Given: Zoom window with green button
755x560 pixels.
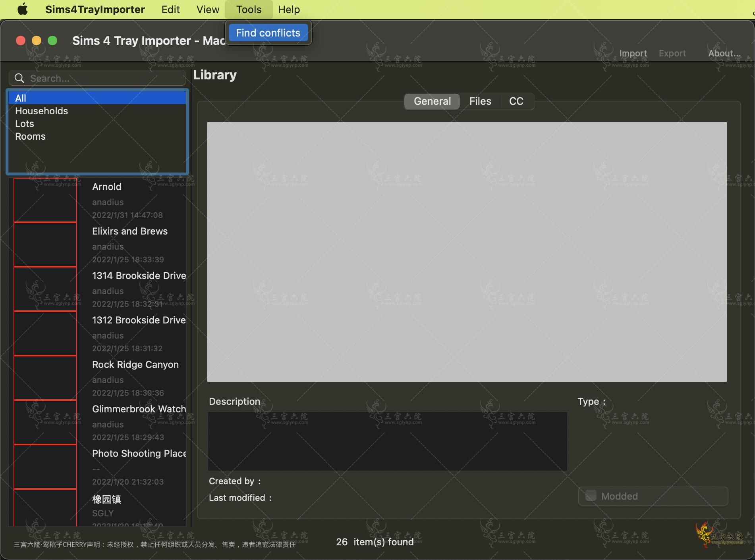Looking at the screenshot, I should point(52,41).
